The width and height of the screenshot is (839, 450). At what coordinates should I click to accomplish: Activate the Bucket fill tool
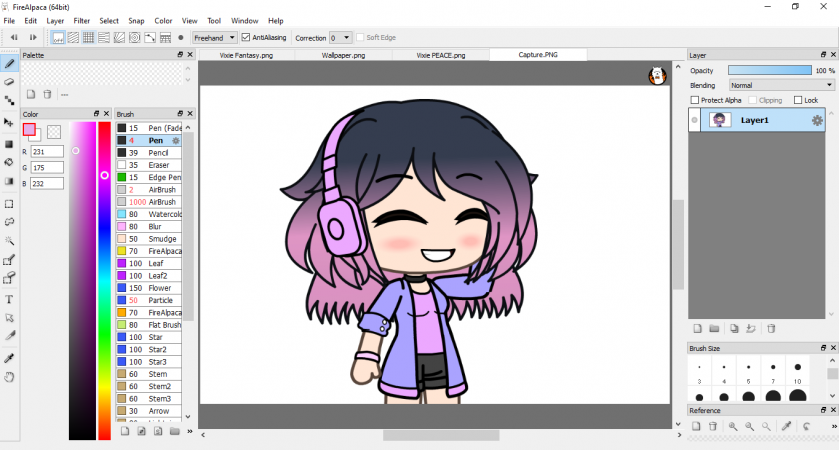click(x=9, y=162)
